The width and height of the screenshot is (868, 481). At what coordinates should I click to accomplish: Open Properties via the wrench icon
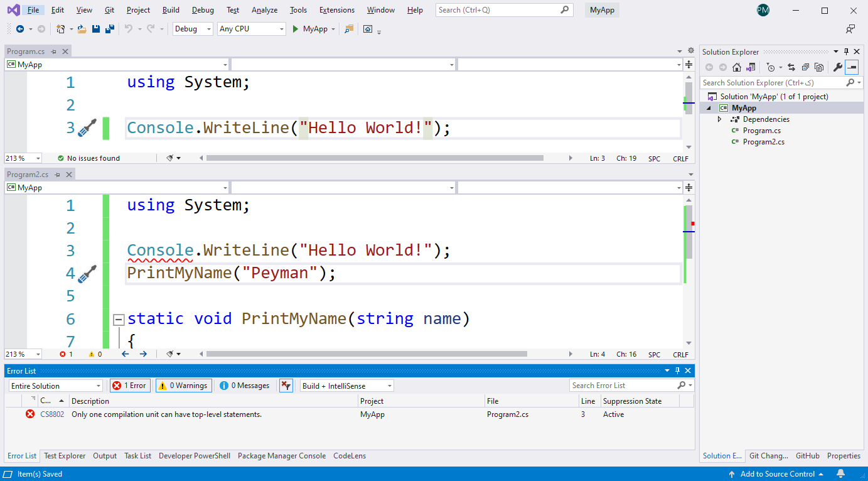tap(837, 67)
